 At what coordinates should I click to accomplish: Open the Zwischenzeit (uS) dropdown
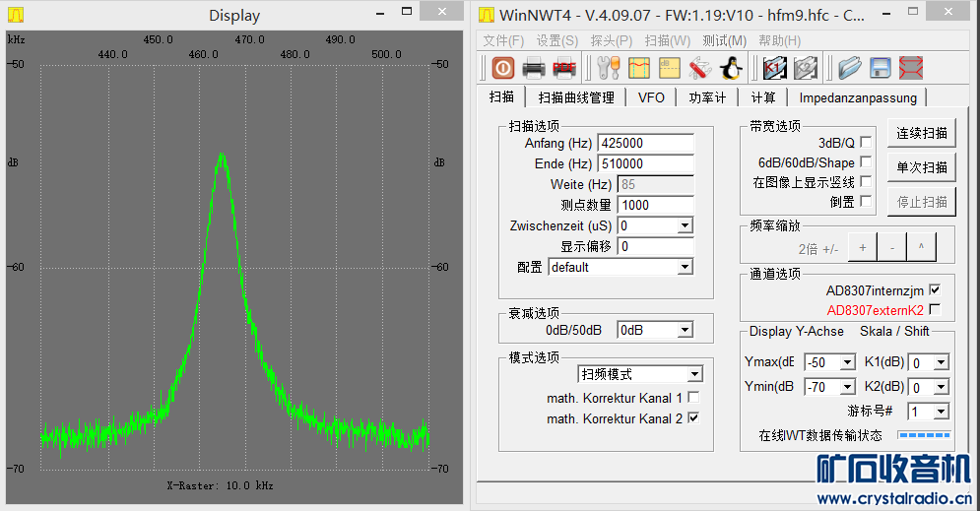point(685,225)
